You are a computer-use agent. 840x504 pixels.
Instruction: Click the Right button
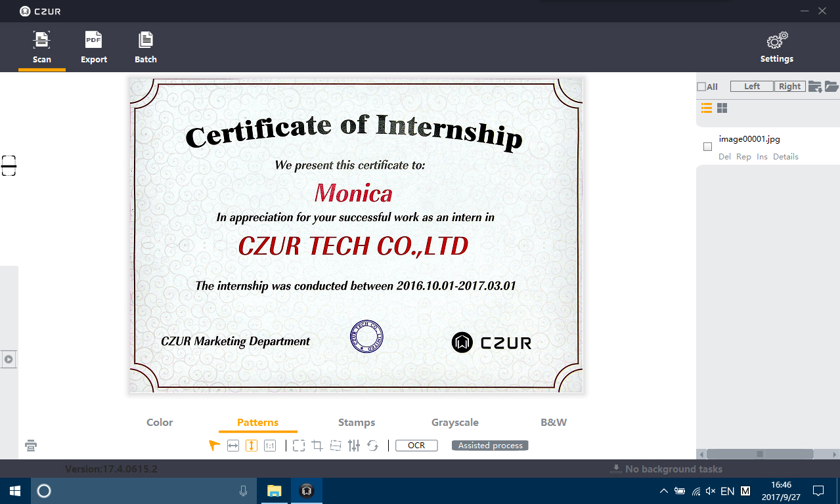pos(789,87)
